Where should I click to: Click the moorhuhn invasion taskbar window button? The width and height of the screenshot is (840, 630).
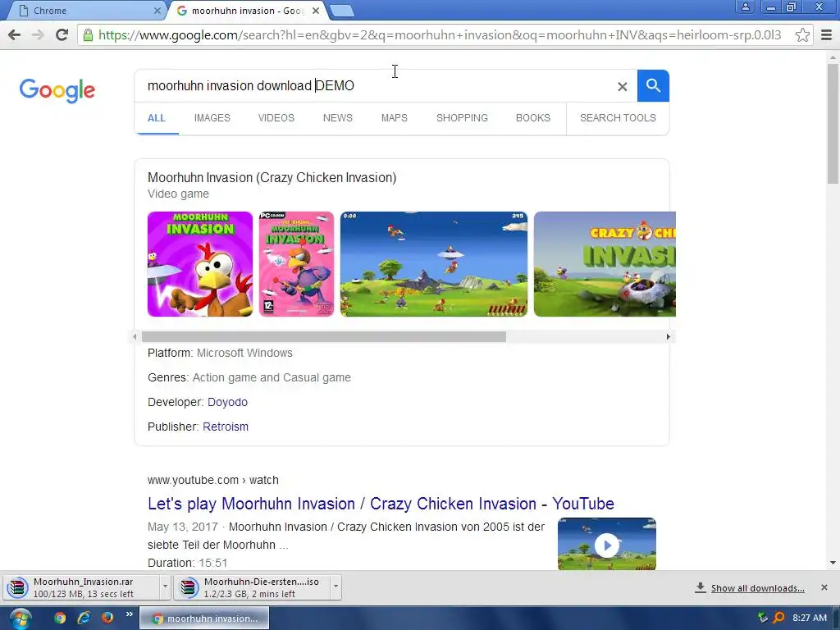[204, 619]
